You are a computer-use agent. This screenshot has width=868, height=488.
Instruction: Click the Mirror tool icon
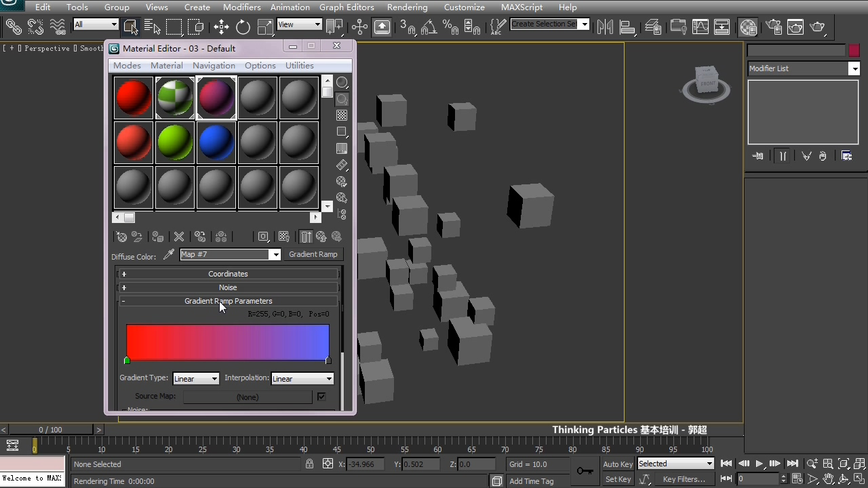(606, 27)
